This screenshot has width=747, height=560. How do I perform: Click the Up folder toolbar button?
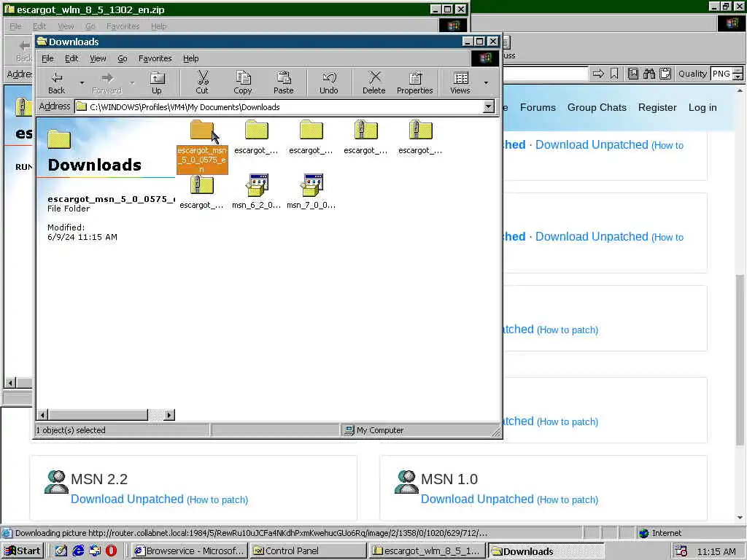coord(157,83)
